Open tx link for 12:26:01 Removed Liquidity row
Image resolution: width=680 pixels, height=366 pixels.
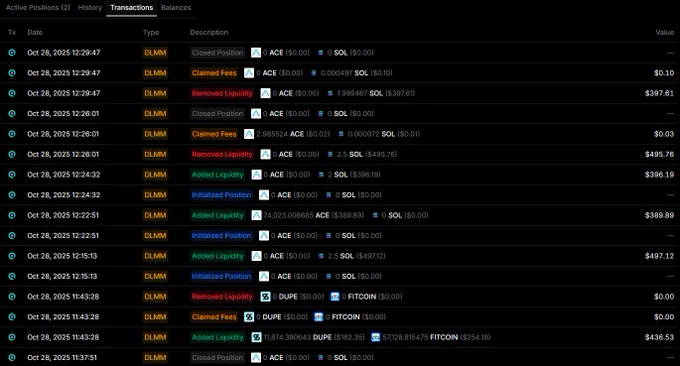click(12, 154)
